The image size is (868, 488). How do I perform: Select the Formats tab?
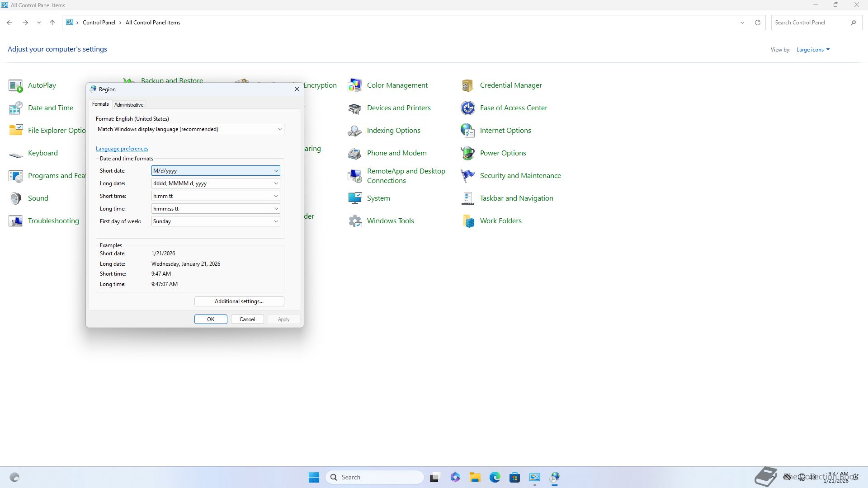[100, 104]
